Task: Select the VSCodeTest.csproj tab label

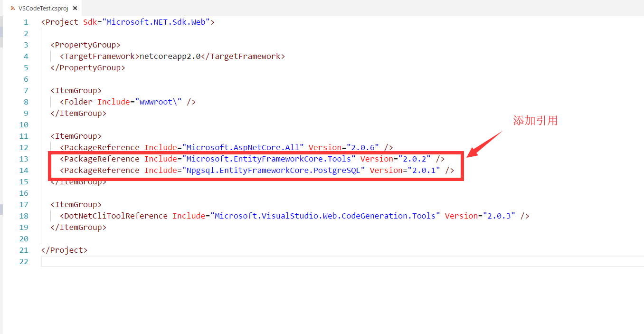Action: [43, 9]
